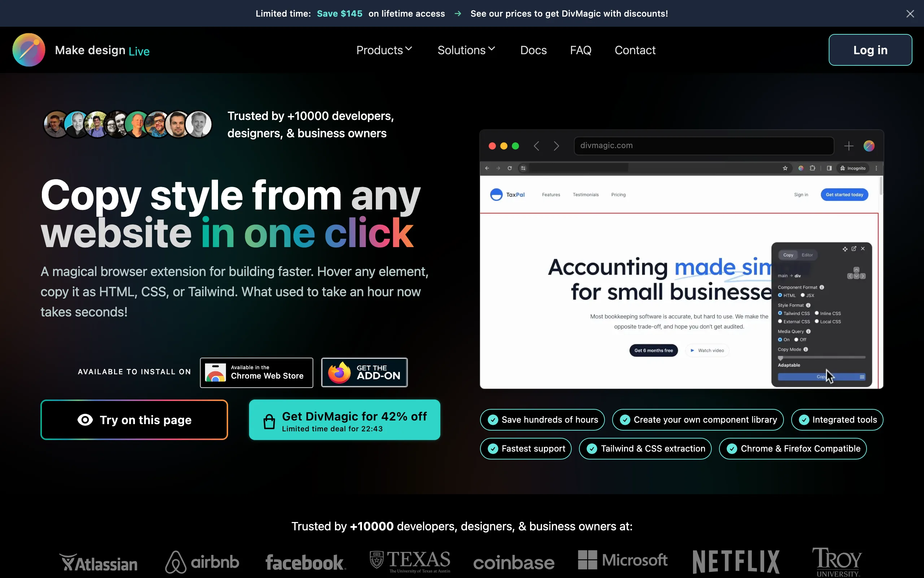The height and width of the screenshot is (578, 924).
Task: Open the site settings icon in the demo address bar
Action: (523, 168)
